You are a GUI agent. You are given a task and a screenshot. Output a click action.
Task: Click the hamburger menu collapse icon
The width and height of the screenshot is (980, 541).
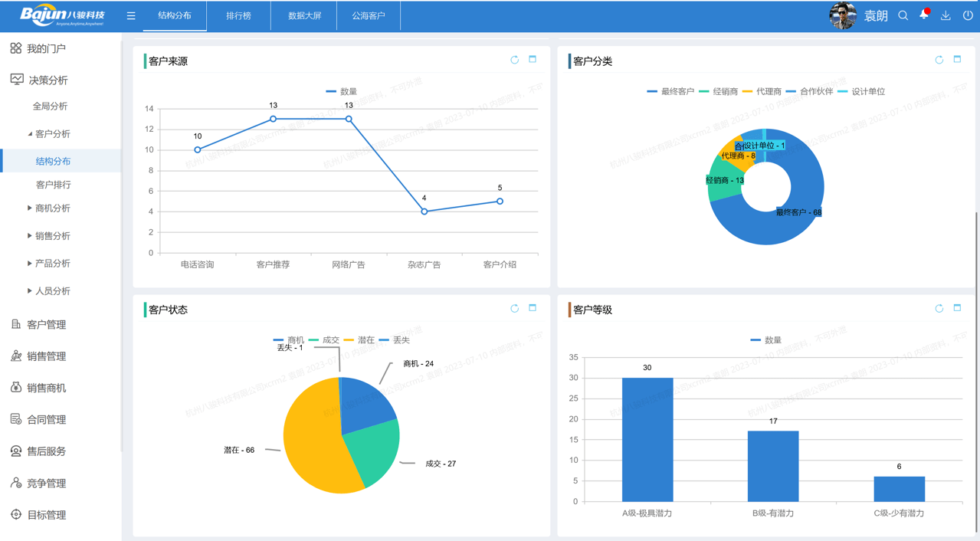click(x=131, y=16)
